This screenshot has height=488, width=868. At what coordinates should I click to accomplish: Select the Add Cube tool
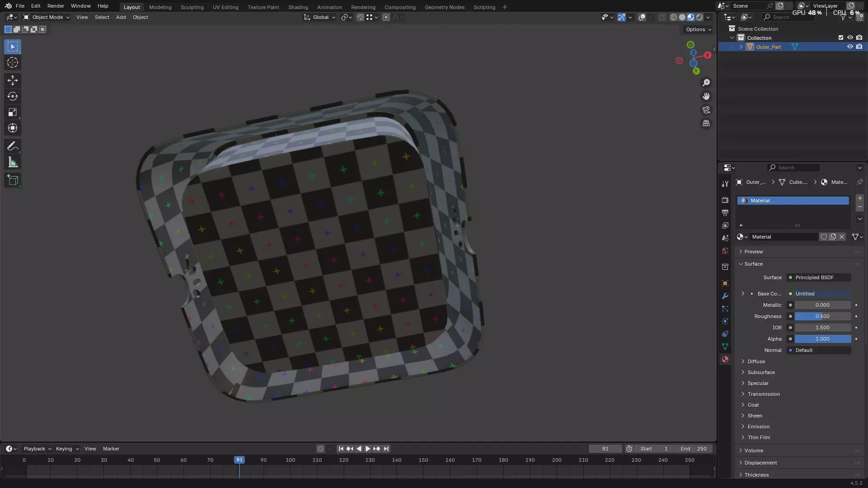13,180
